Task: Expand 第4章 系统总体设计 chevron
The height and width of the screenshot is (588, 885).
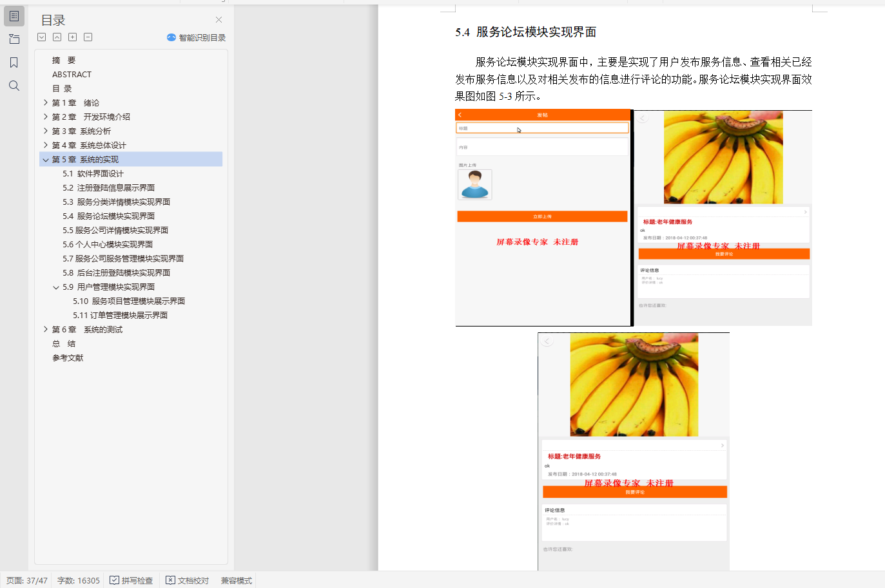Action: coord(46,145)
